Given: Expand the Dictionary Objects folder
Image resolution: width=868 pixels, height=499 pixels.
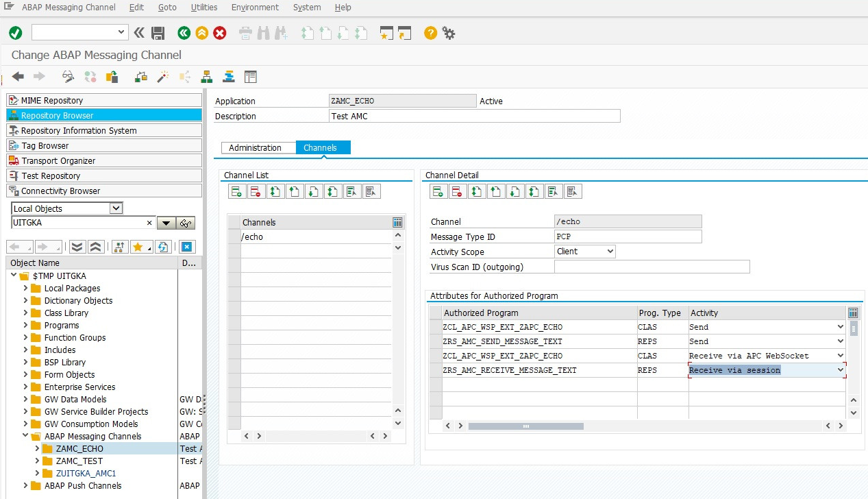Looking at the screenshot, I should 26,301.
